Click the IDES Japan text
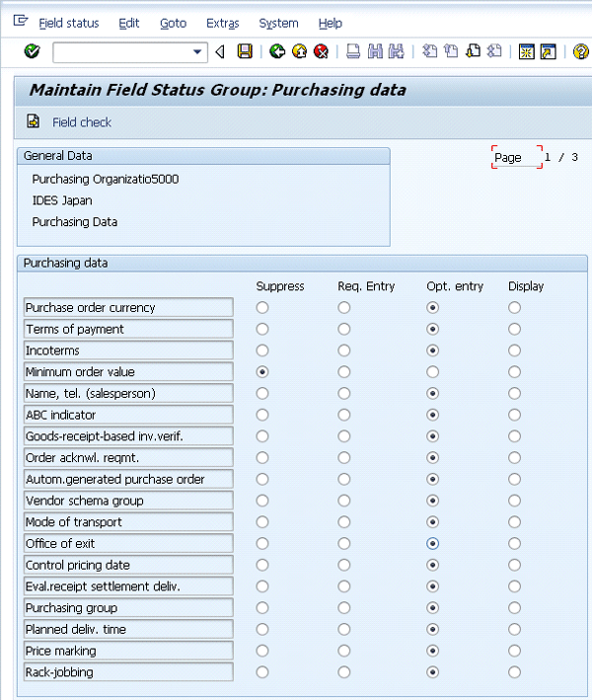This screenshot has width=592, height=700. 62,200
